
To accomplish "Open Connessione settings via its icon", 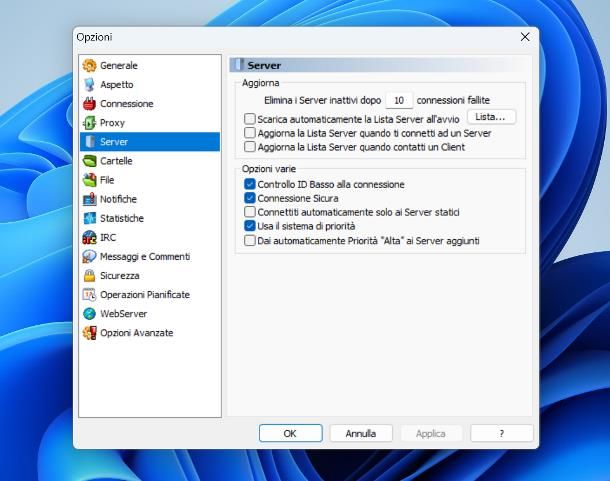I will coord(90,104).
